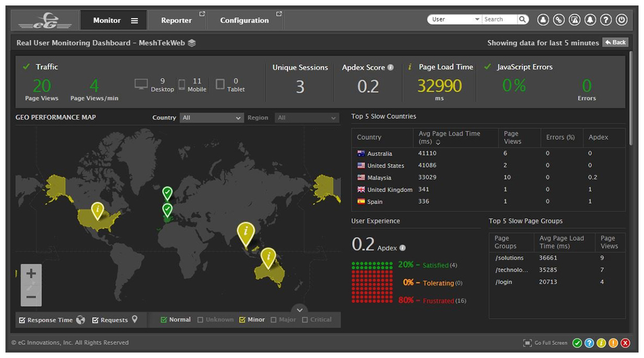This screenshot has height=358, width=644.
Task: Zoom in on the geo map
Action: 31,273
